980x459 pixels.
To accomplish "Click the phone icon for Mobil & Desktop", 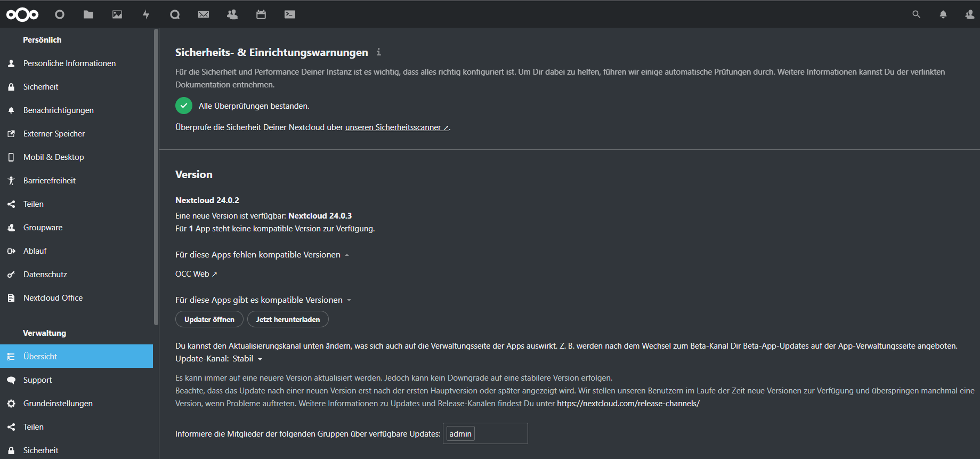I will [x=11, y=157].
